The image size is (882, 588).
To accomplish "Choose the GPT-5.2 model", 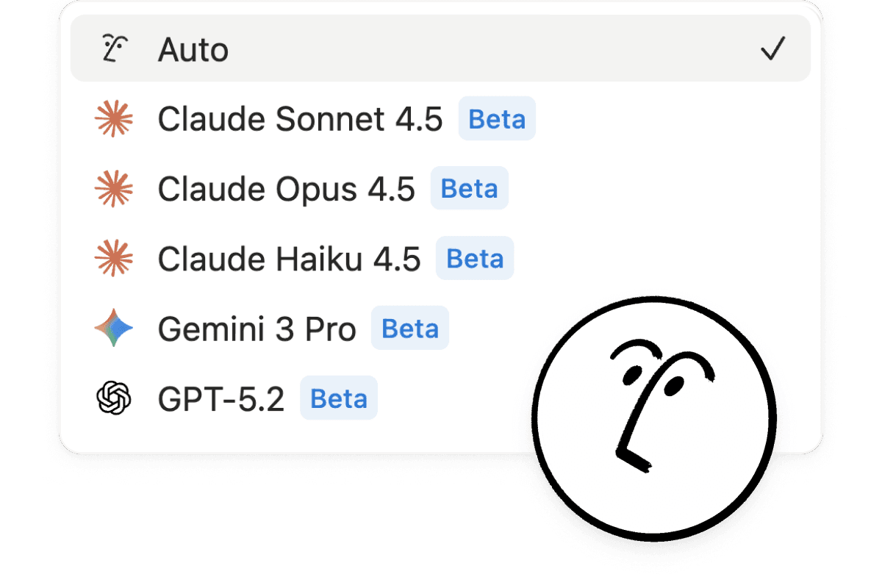I will pyautogui.click(x=221, y=399).
